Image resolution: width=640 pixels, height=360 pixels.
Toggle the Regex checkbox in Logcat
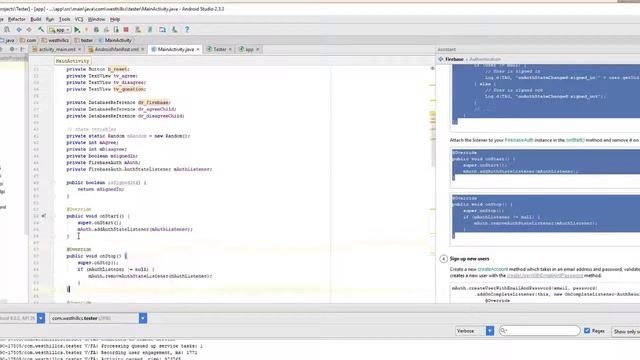click(587, 331)
